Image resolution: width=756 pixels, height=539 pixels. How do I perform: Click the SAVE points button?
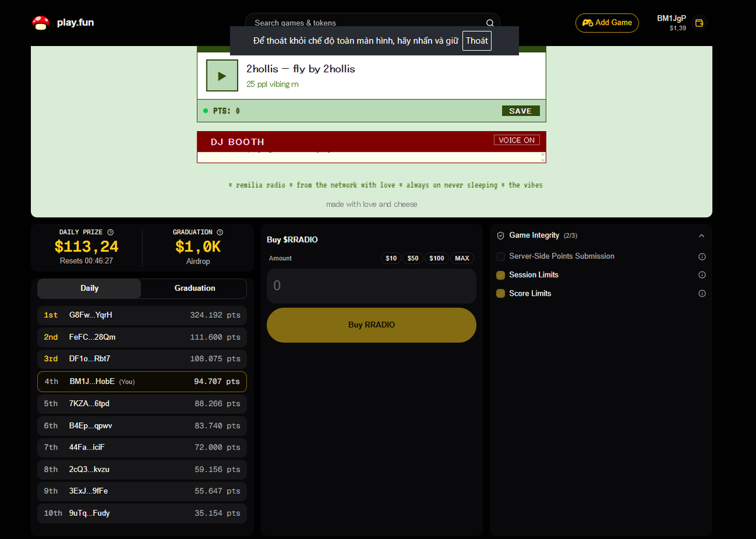[520, 111]
